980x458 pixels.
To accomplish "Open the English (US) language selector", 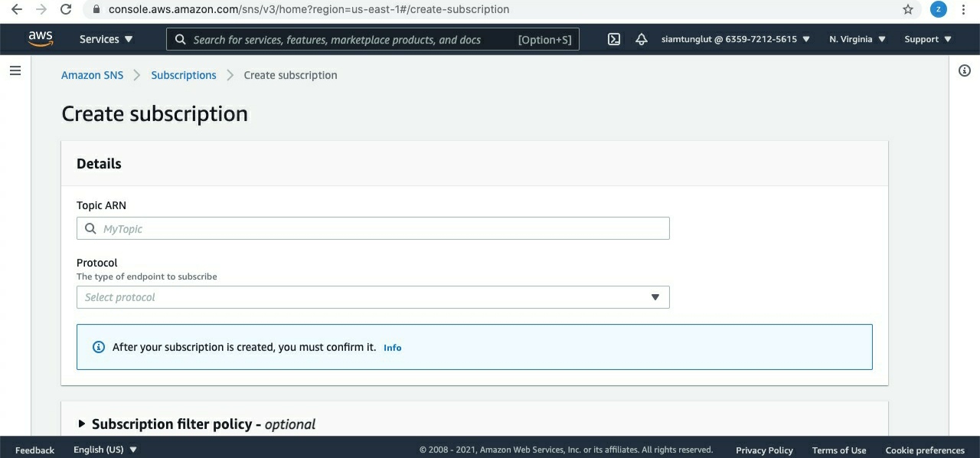I will tap(105, 450).
